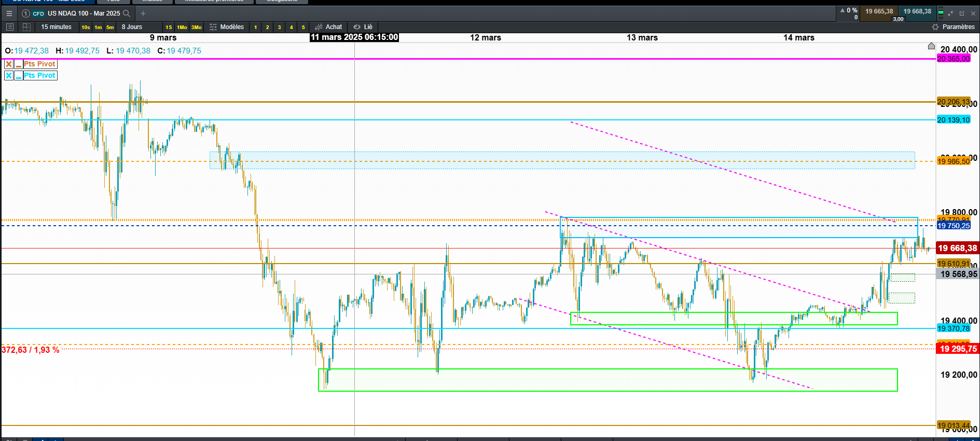Screen dimensions: 980x441
Task: Click the red 19 295,75 price label
Action: (x=958, y=349)
